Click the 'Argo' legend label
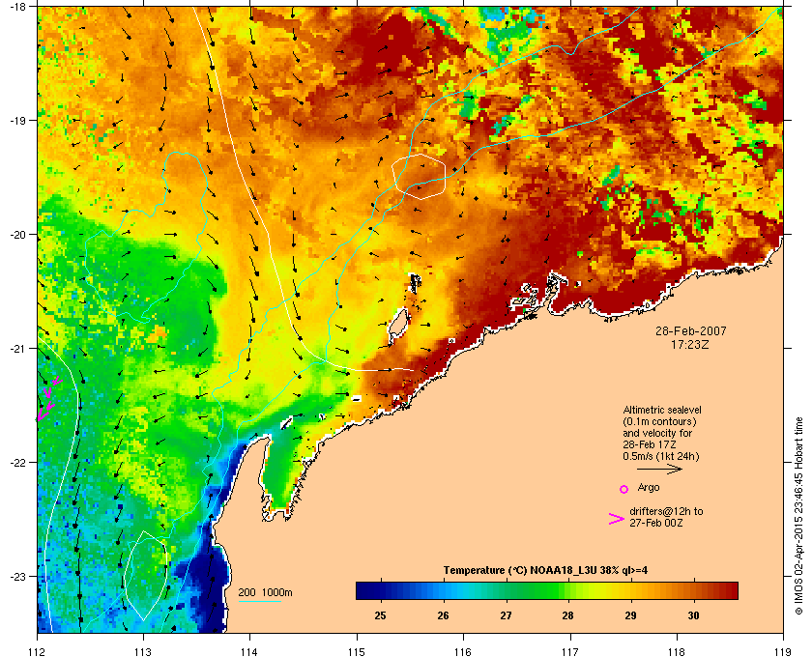Screen dimensions: 812x657 click(x=649, y=487)
